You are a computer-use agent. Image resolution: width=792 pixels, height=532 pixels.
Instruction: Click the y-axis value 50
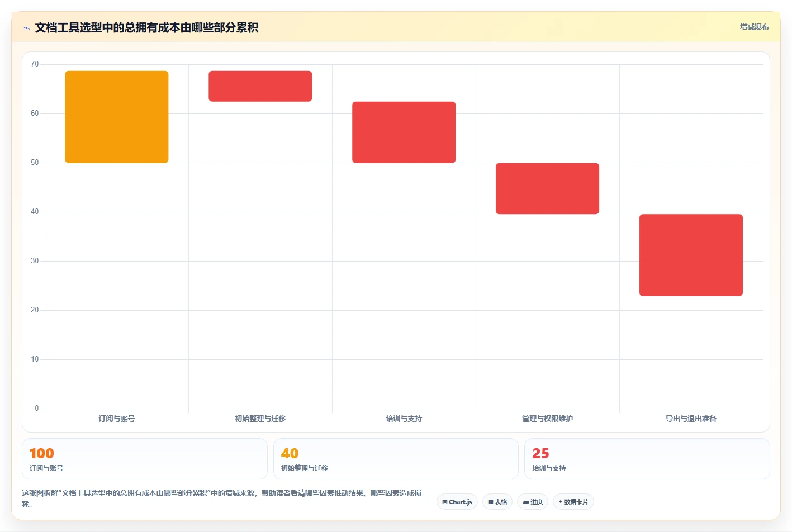[35, 163]
